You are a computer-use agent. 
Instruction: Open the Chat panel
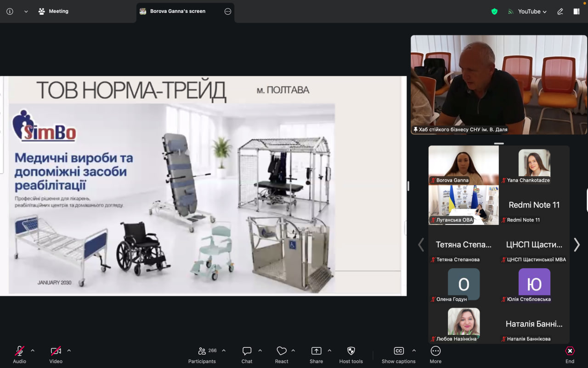point(247,355)
